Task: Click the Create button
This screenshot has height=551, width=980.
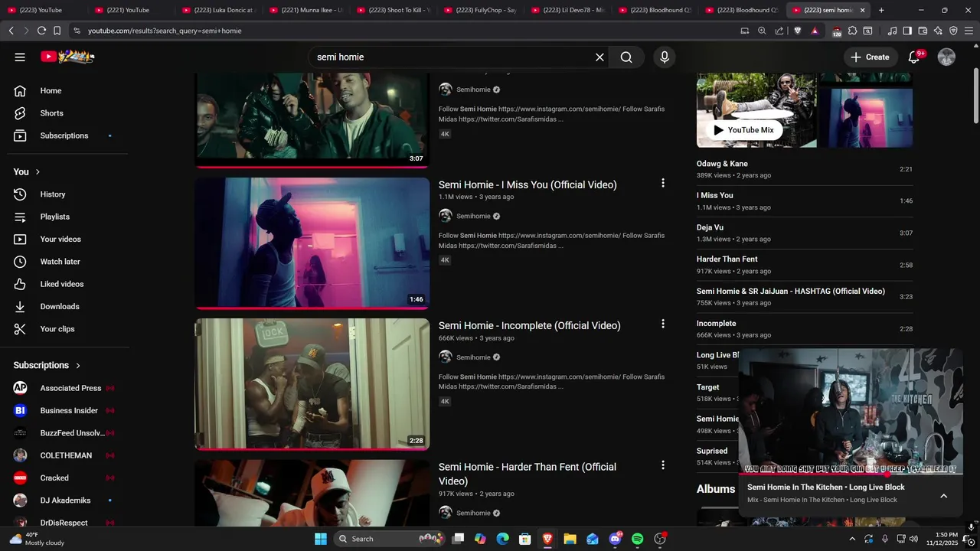Action: pos(870,57)
